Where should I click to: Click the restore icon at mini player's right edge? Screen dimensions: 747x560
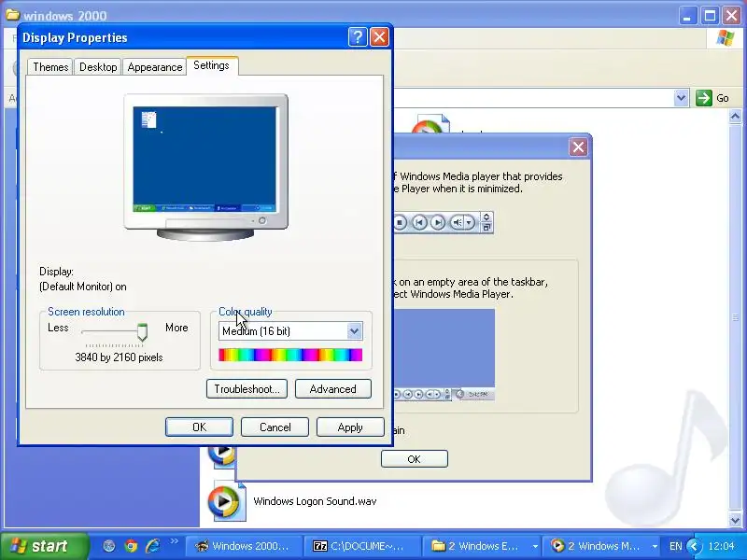(x=486, y=228)
